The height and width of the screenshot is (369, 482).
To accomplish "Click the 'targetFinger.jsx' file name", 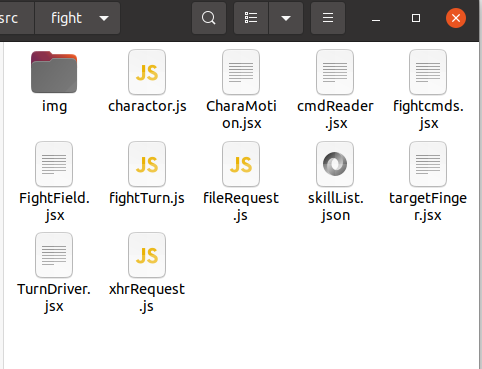I will tap(428, 207).
